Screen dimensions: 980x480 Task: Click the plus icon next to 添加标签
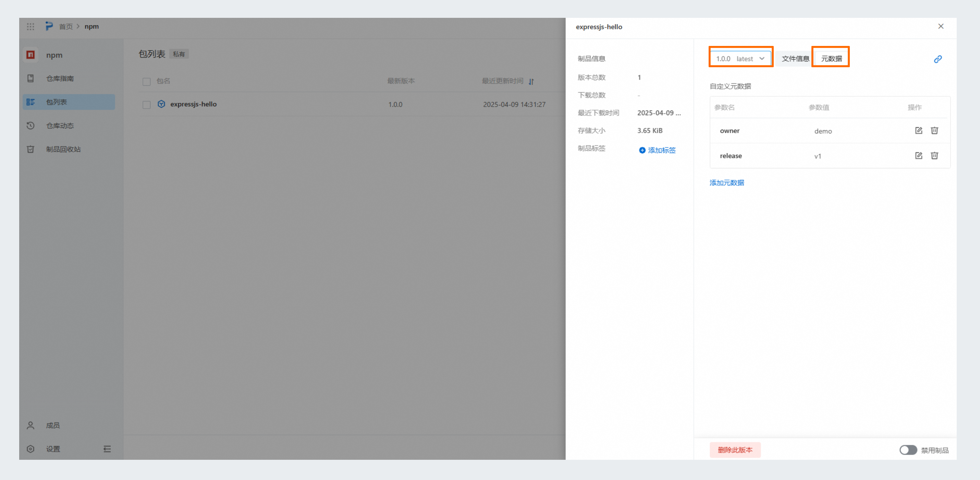pyautogui.click(x=642, y=151)
